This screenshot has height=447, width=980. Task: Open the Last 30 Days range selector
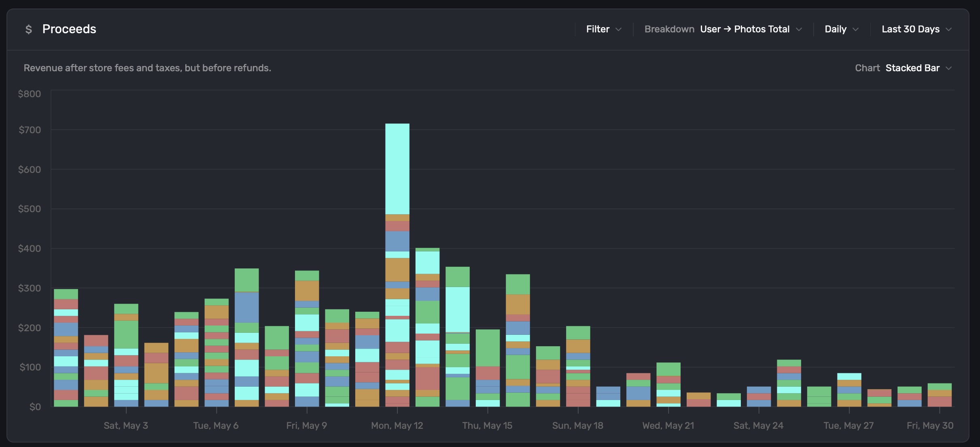tap(910, 29)
